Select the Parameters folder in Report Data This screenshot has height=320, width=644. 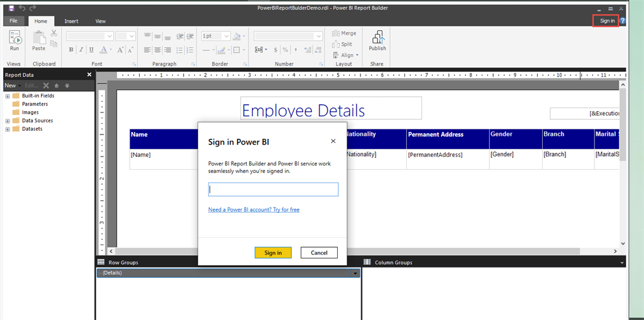point(30,104)
